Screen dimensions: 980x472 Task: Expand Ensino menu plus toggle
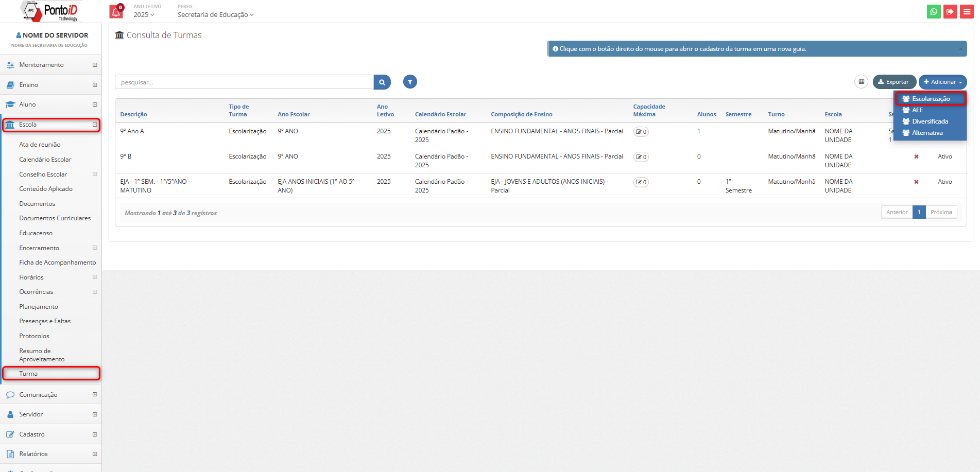point(95,85)
